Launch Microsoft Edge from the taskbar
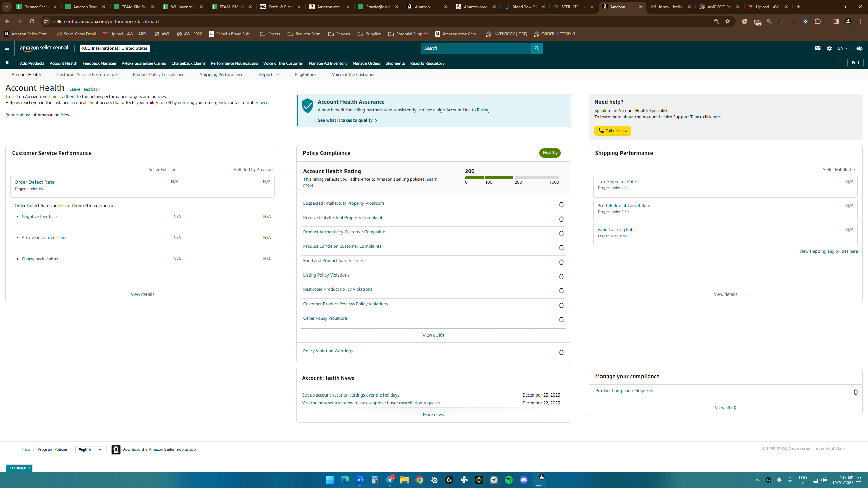 344,480
